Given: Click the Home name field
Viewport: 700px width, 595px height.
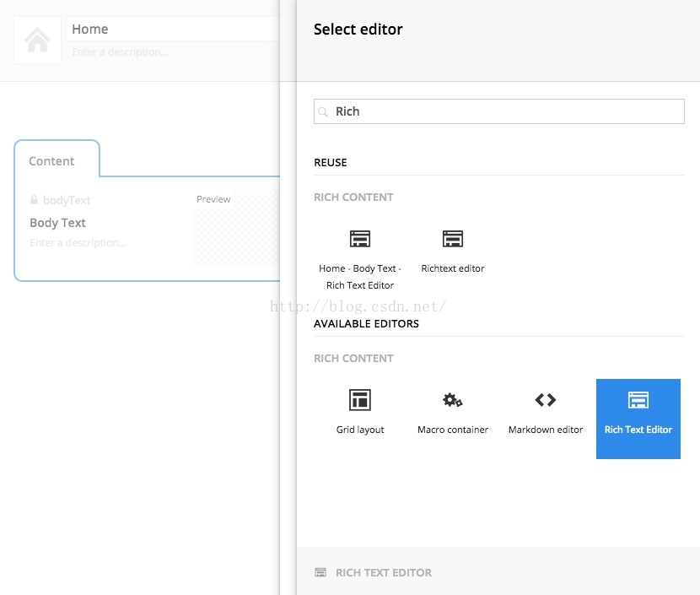Looking at the screenshot, I should coord(173,29).
